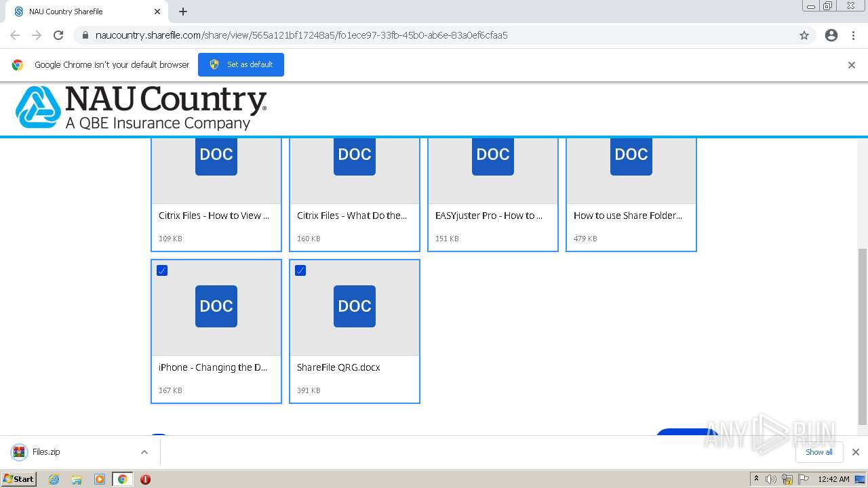Viewport: 868px width, 488px height.
Task: Uncheck the iPhone - Changing the D... file checkbox
Action: (x=162, y=270)
